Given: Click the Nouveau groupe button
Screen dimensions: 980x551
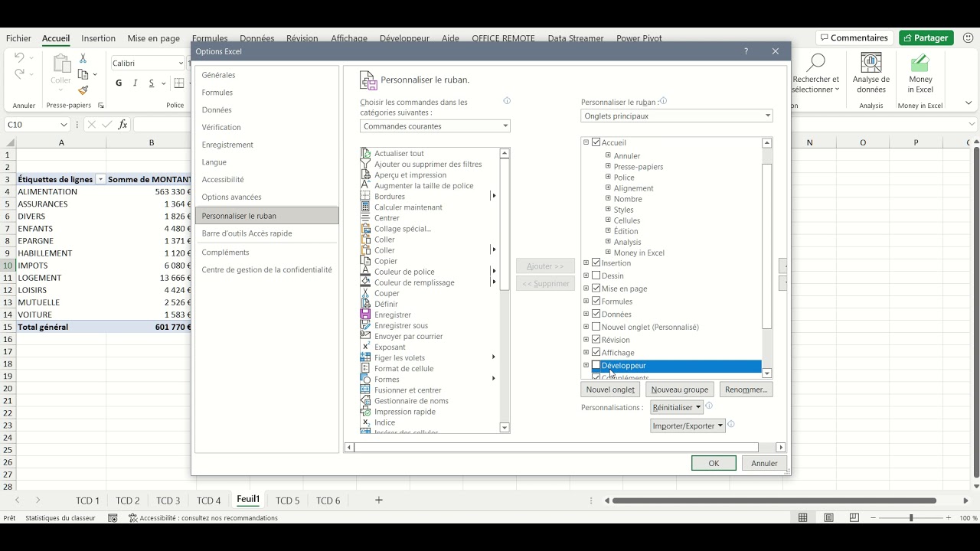Looking at the screenshot, I should [x=680, y=390].
